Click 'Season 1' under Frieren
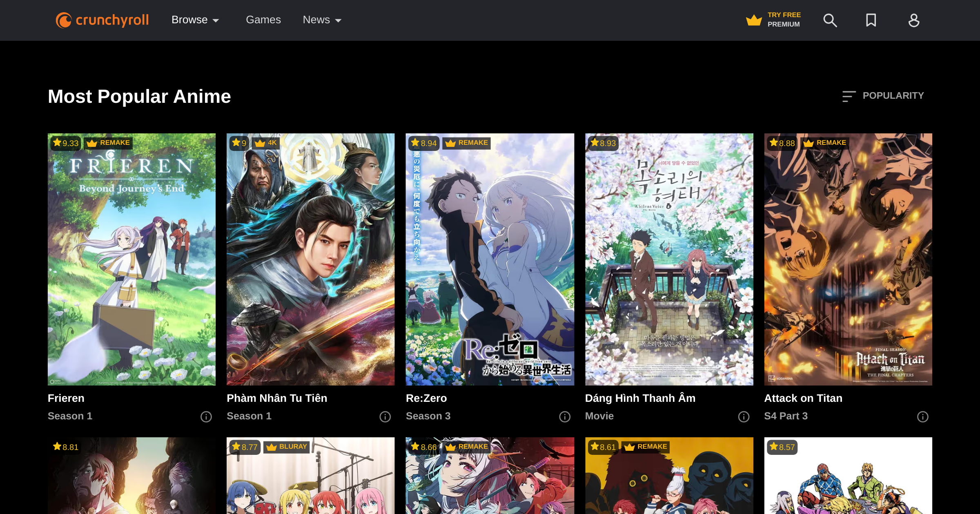The height and width of the screenshot is (514, 980). [70, 416]
